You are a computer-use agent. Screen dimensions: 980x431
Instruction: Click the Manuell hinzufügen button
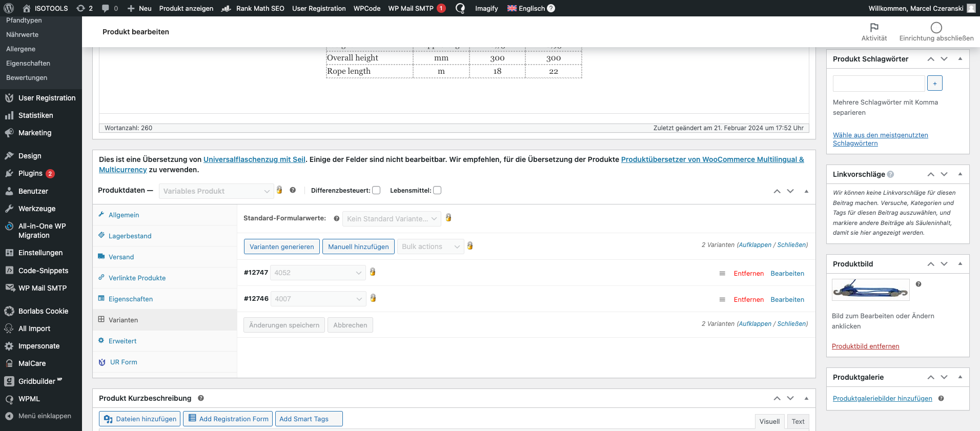coord(358,247)
